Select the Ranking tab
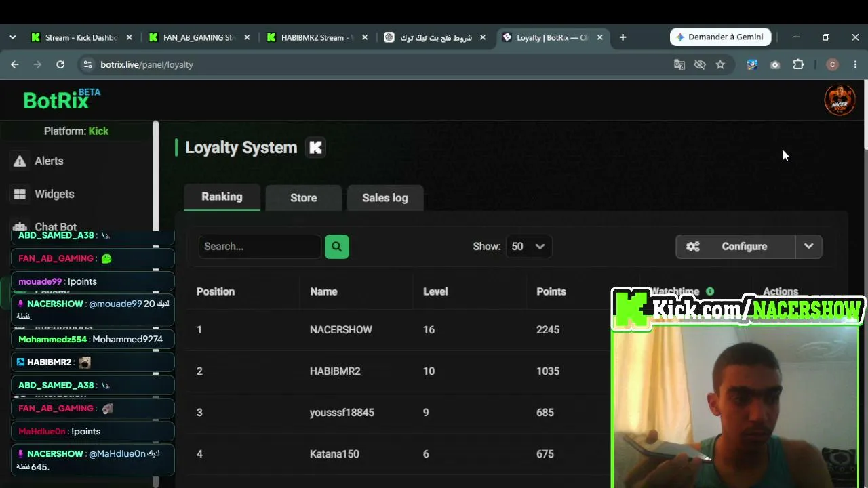 [x=222, y=197]
